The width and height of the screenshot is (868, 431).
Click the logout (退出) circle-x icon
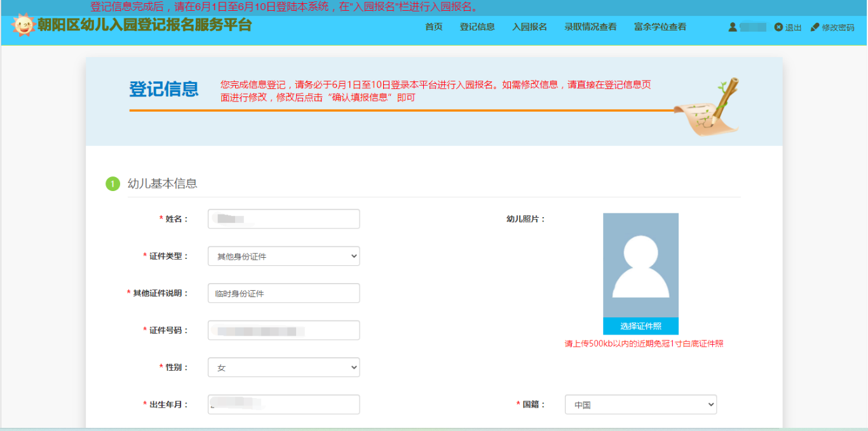[778, 27]
